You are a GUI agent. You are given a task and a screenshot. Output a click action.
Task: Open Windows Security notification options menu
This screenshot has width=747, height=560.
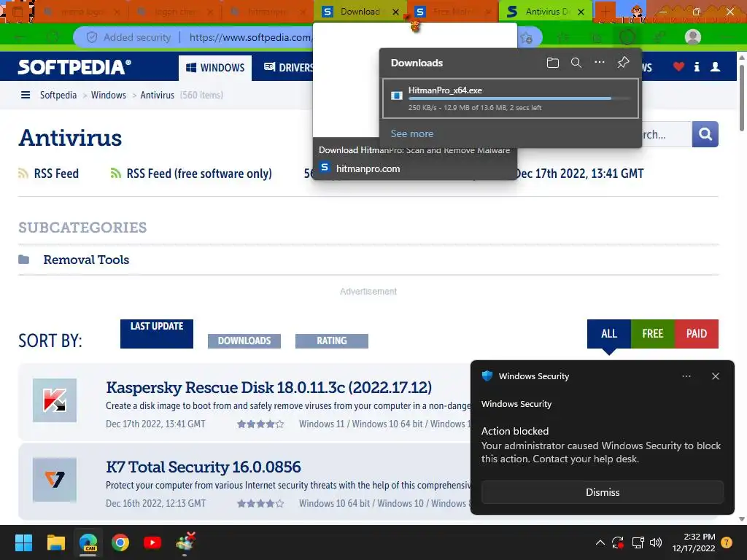pyautogui.click(x=686, y=376)
